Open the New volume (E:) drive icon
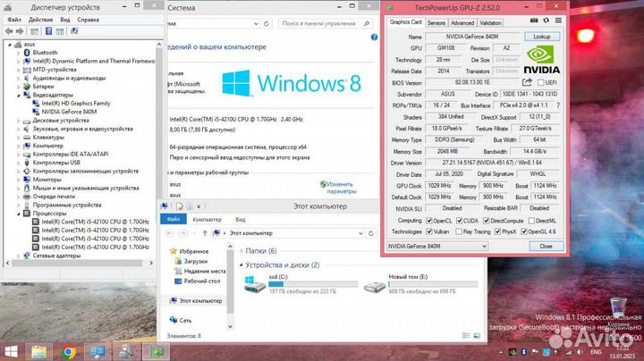Viewport: 644px width, 361px height. pos(375,286)
